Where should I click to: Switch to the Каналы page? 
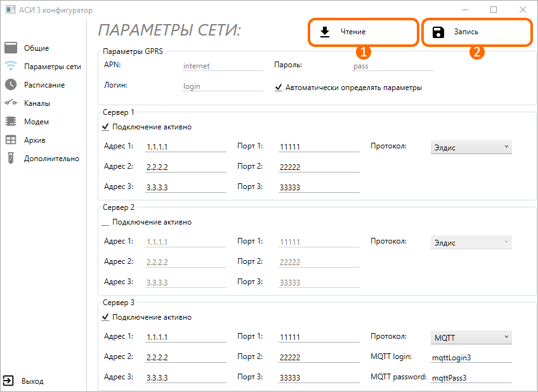click(37, 103)
